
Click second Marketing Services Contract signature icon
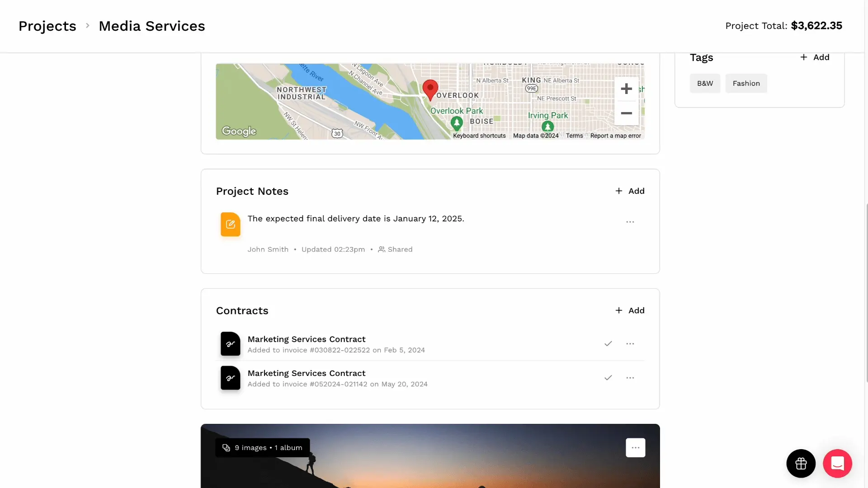230,378
